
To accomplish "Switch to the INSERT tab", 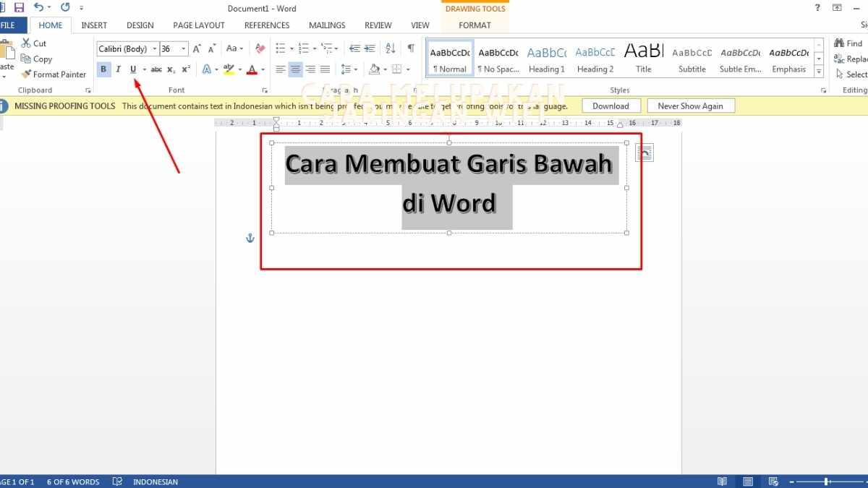I will pos(94,25).
